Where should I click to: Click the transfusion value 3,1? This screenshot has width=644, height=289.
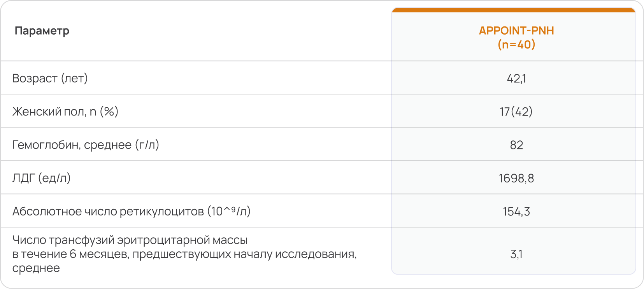point(516,254)
